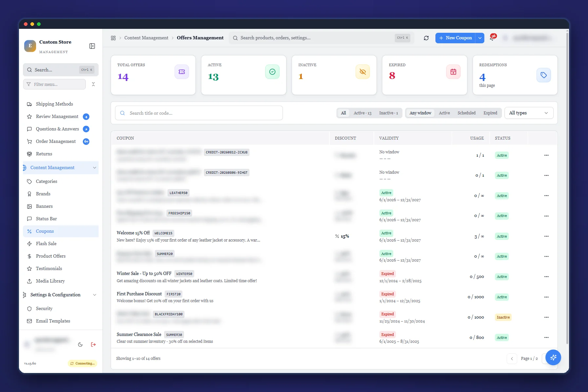The width and height of the screenshot is (588, 392).
Task: Click the Filter menu input
Action: point(55,84)
